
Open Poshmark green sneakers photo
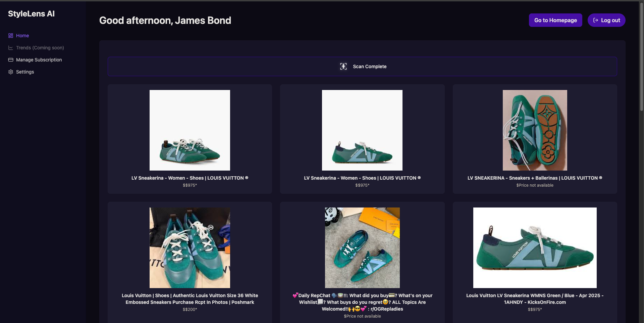tap(190, 248)
